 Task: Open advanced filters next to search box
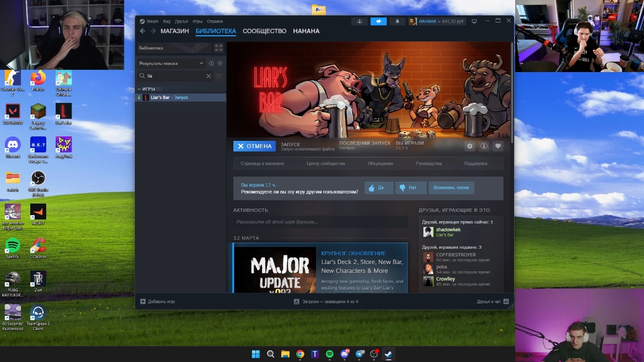point(219,76)
